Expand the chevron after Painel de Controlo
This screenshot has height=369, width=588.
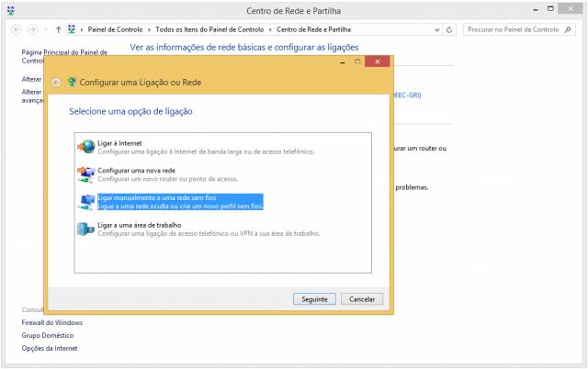point(149,29)
